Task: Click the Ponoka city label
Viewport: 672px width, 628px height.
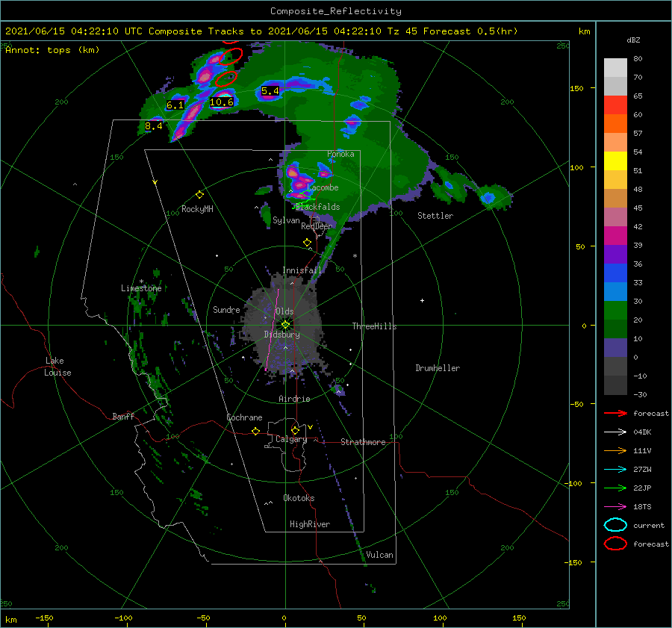Action: pyautogui.click(x=340, y=154)
